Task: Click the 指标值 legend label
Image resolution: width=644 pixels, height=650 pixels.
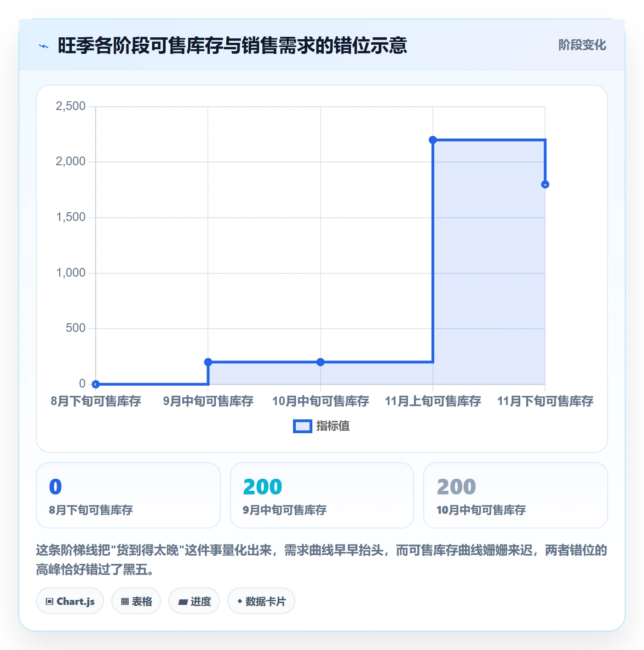Action: [x=333, y=426]
